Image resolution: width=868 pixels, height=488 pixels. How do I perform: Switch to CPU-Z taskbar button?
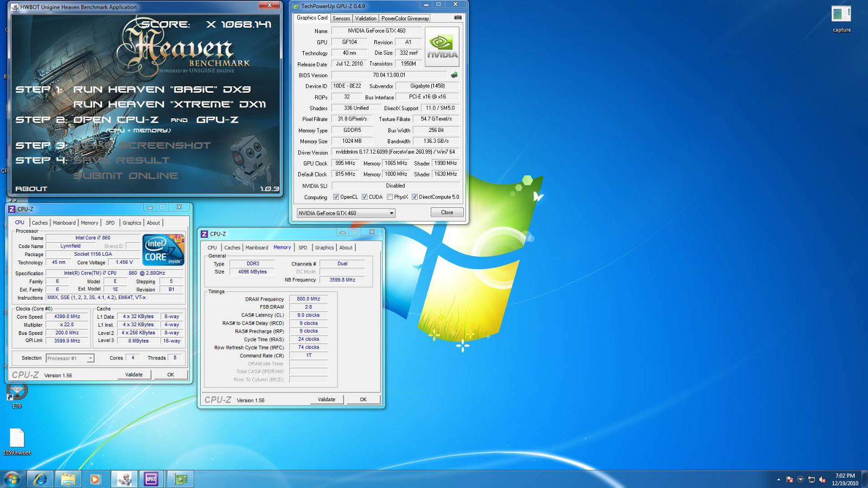pyautogui.click(x=151, y=479)
